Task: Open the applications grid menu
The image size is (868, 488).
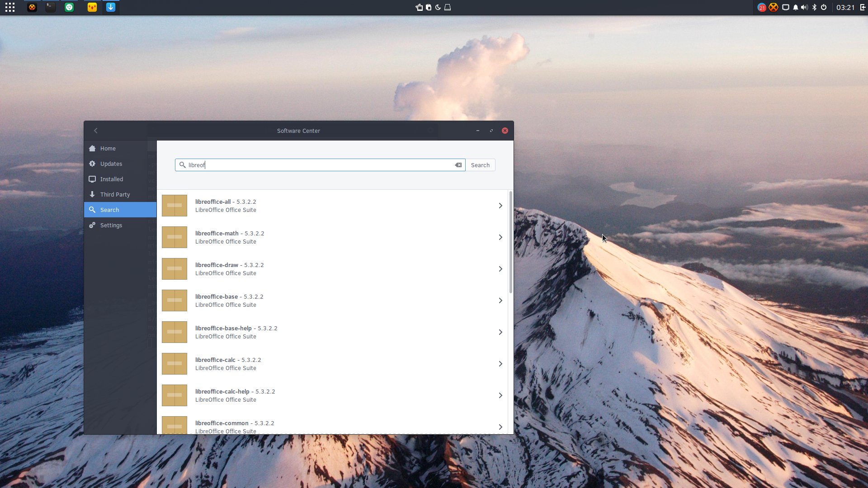Action: click(x=10, y=7)
